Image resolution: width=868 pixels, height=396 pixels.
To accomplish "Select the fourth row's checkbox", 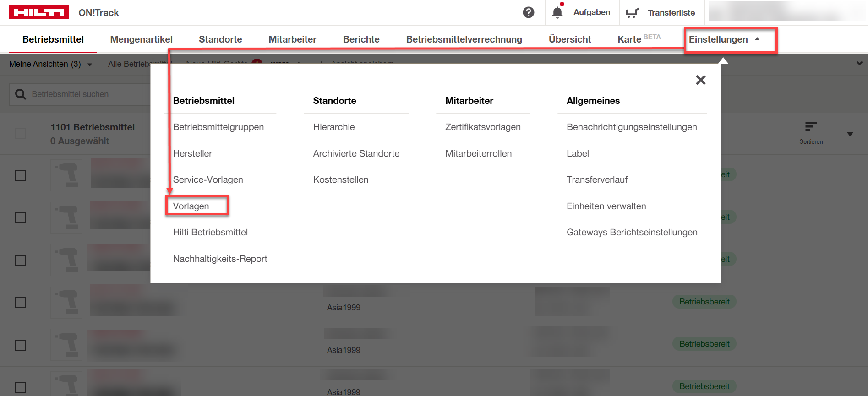I will tap(21, 303).
